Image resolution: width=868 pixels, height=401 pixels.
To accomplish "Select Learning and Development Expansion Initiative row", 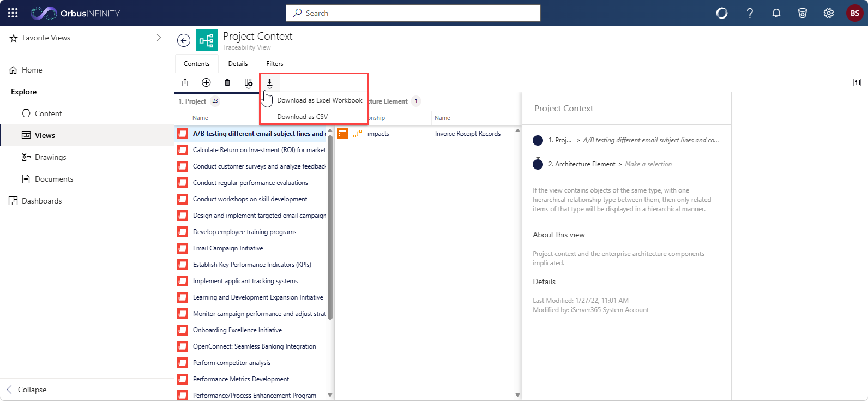I will click(x=251, y=297).
